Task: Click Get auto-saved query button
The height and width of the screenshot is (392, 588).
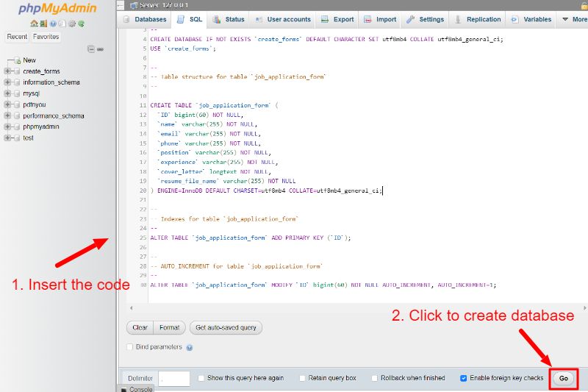Action: click(x=226, y=327)
